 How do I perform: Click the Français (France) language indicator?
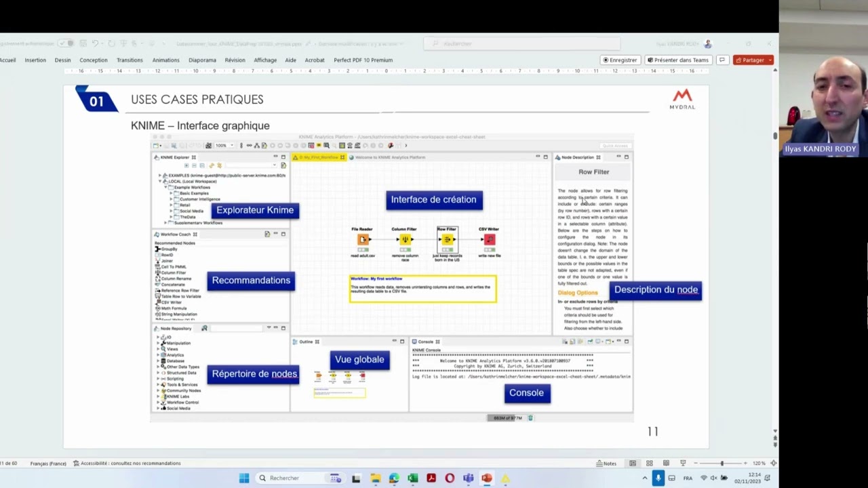(x=48, y=464)
